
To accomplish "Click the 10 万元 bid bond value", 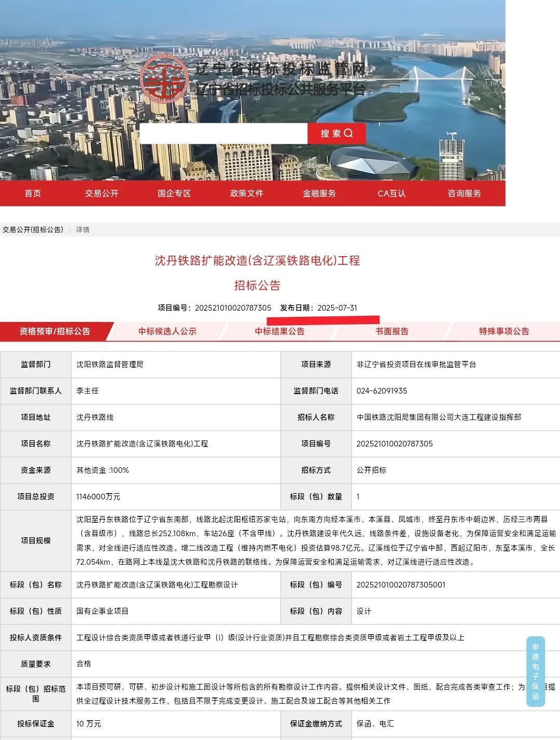I will (89, 724).
